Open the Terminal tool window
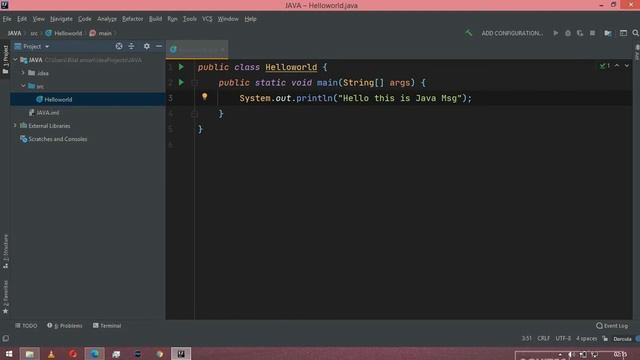 [107, 326]
